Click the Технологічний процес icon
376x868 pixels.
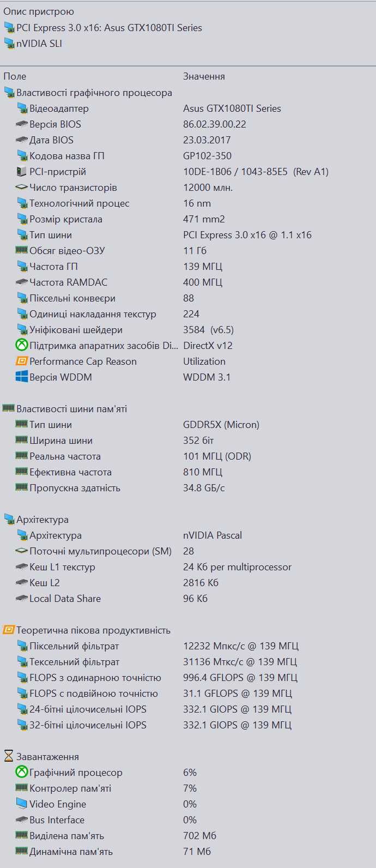22,203
